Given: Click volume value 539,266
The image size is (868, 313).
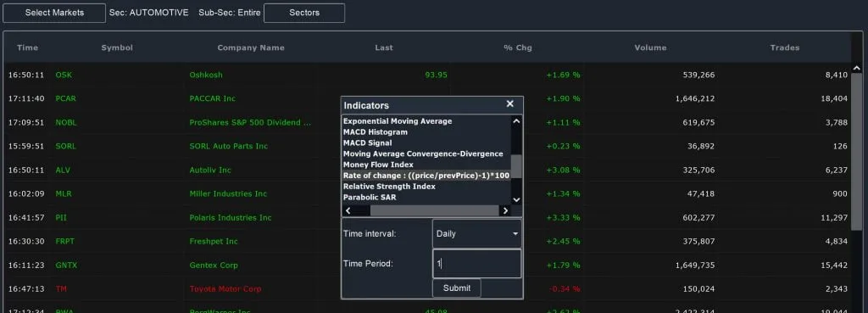Looking at the screenshot, I should [698, 75].
